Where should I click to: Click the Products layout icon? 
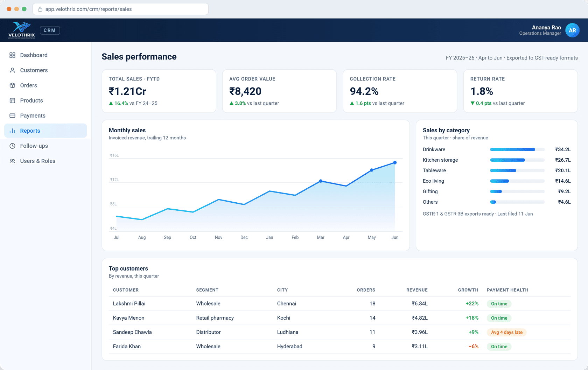coord(12,100)
